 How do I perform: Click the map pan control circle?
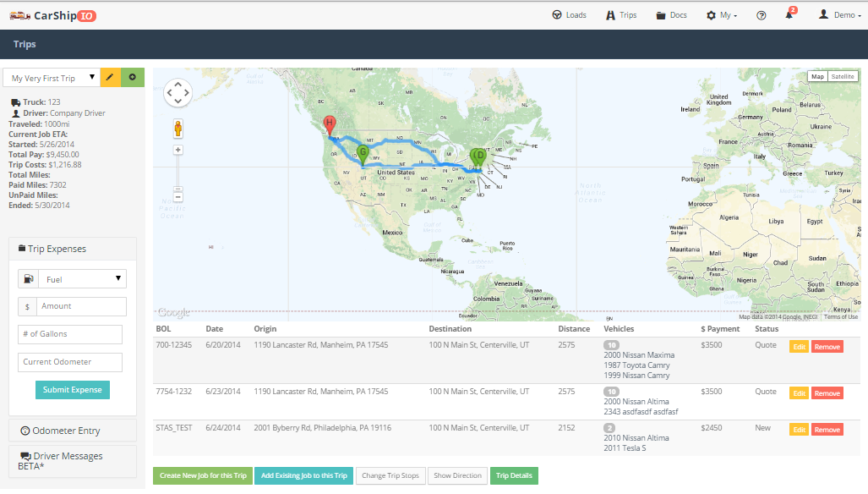click(177, 93)
